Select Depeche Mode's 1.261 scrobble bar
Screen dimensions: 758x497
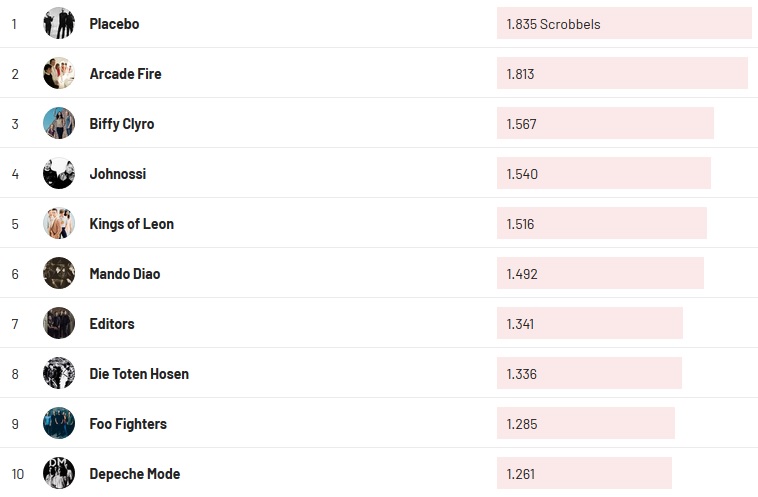(x=584, y=473)
